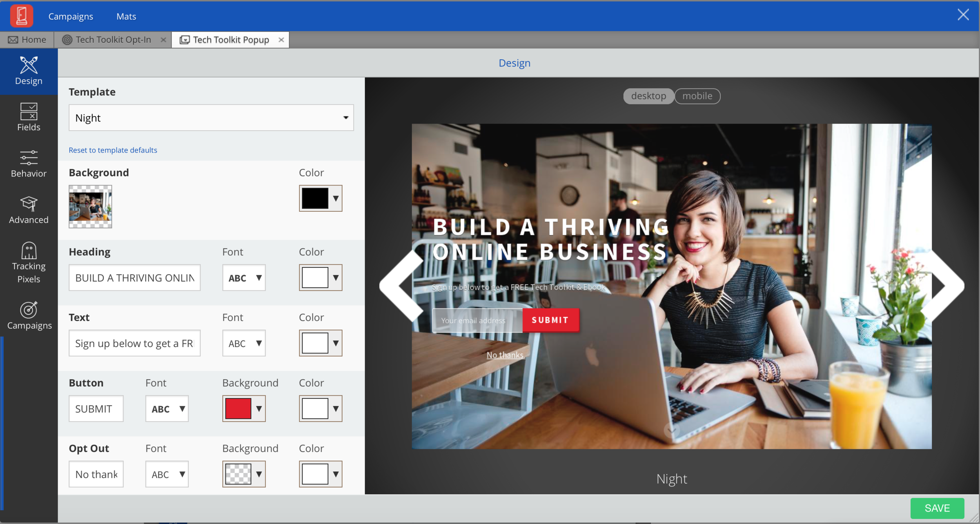
Task: Expand the Background color picker arrow
Action: (x=336, y=198)
